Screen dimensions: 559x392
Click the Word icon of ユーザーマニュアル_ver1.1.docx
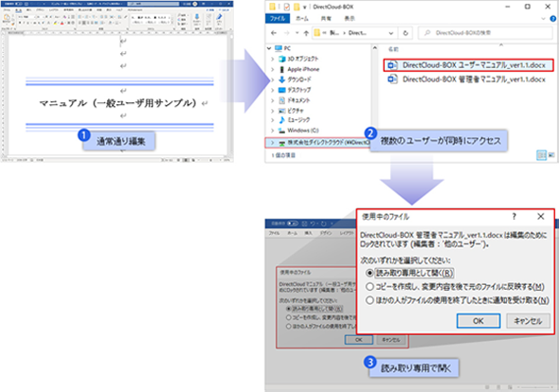(392, 65)
